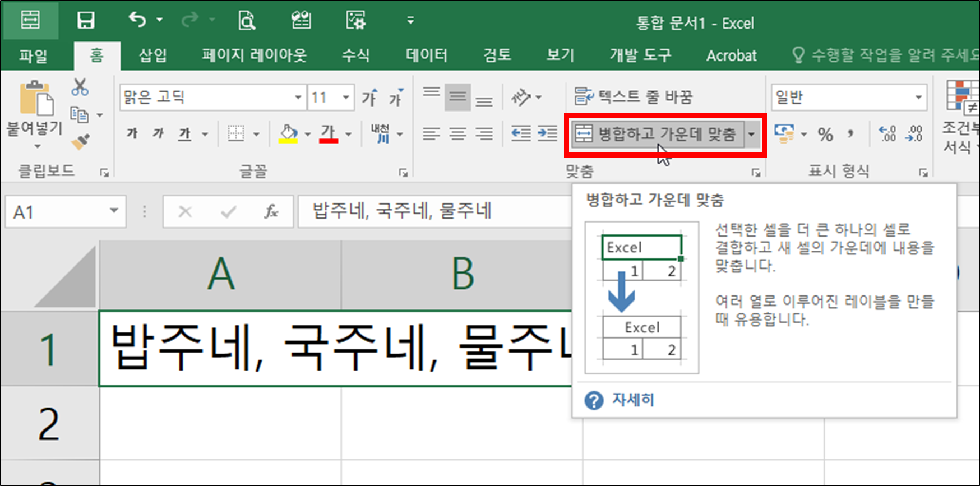Toggle Align Left

pyautogui.click(x=432, y=134)
